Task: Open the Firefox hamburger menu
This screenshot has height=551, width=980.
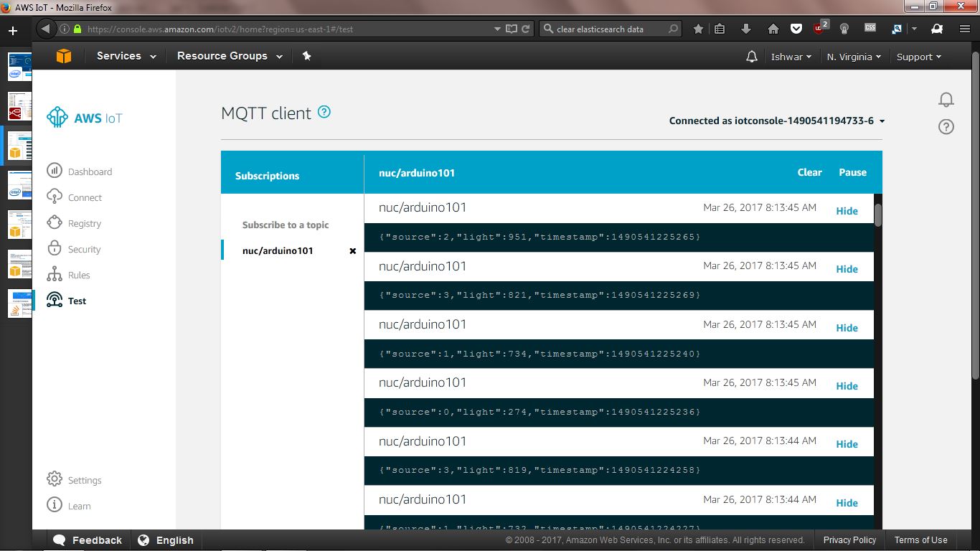Action: [965, 29]
